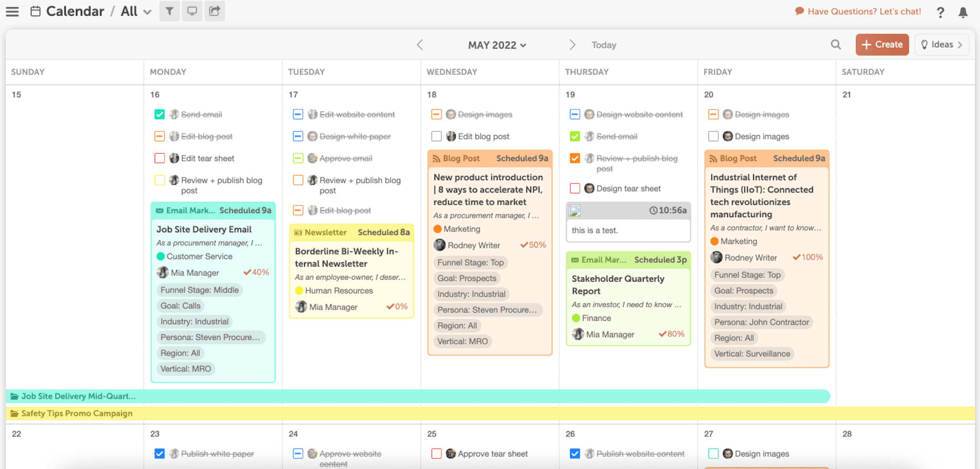The height and width of the screenshot is (469, 980).
Task: Open the search magnifier icon
Action: point(836,45)
